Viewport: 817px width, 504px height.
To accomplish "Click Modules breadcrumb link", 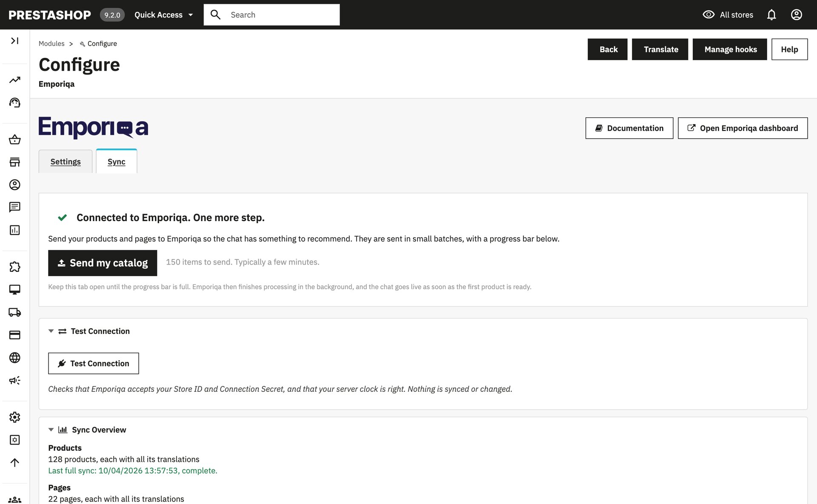I will click(x=51, y=44).
